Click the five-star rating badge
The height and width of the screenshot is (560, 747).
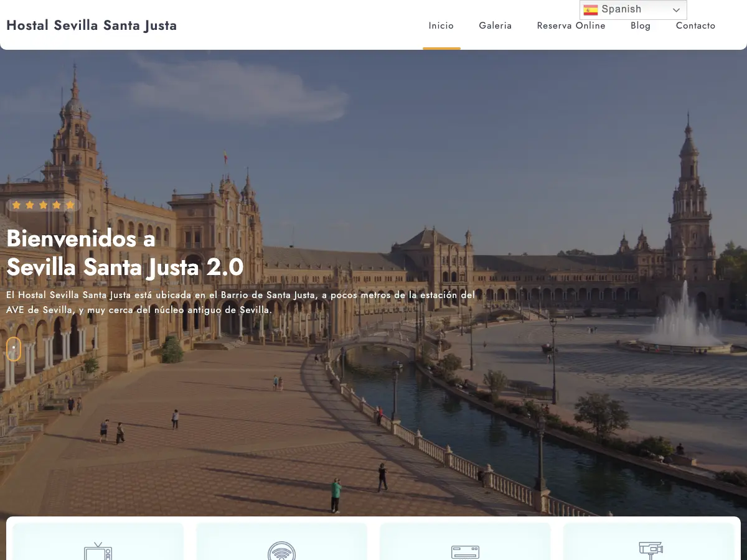tap(44, 205)
